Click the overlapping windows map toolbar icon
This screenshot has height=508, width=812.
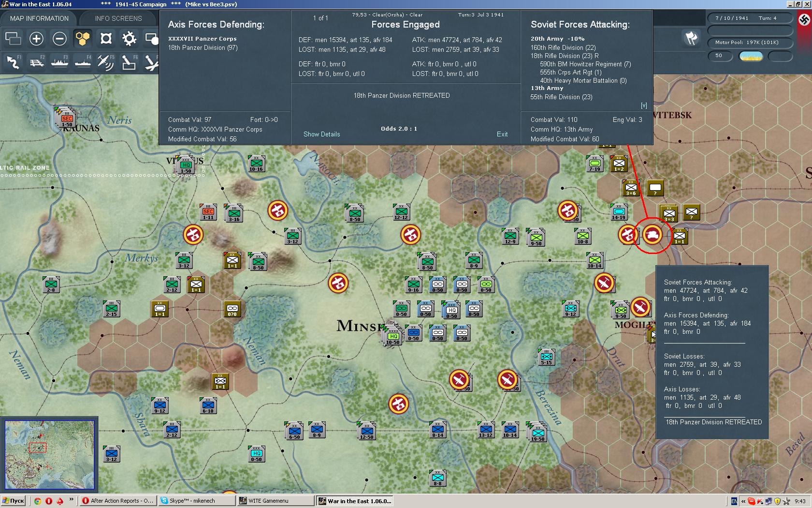(x=13, y=38)
